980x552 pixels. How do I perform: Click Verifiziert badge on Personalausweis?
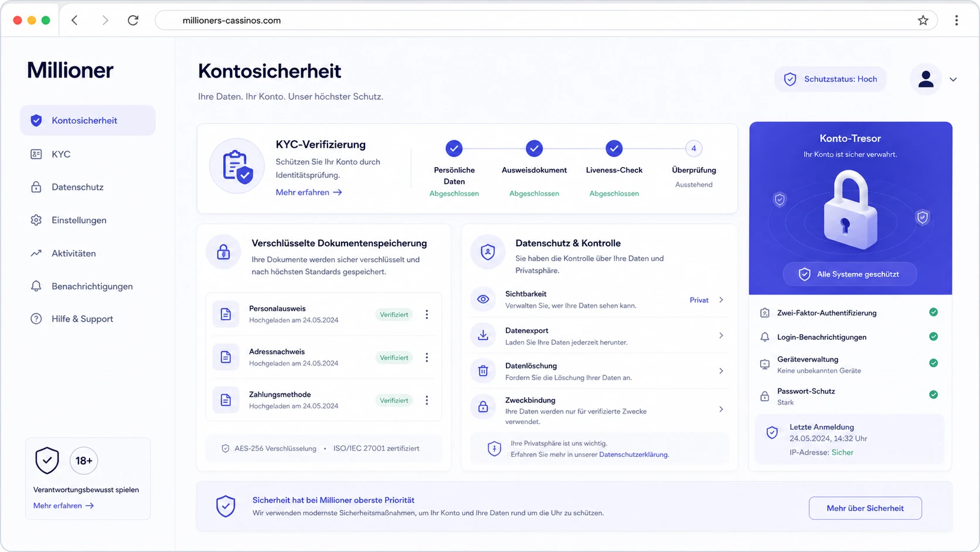(394, 314)
